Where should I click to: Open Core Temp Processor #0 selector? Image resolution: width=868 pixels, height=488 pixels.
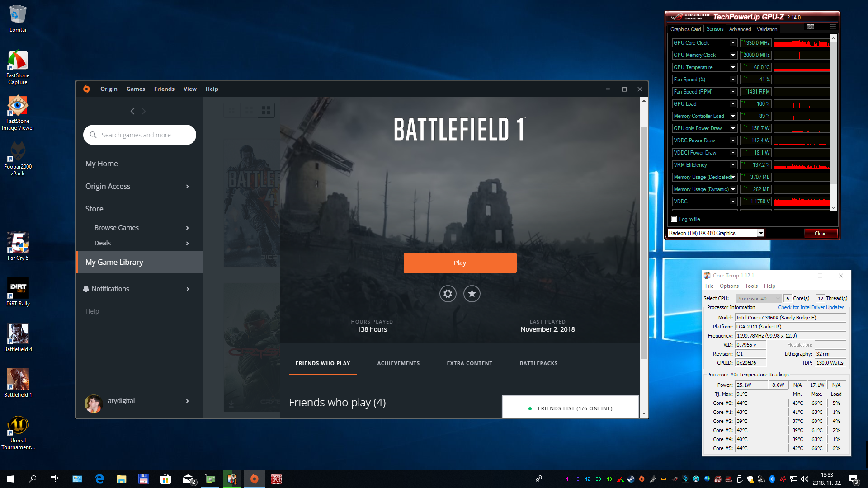[758, 299]
